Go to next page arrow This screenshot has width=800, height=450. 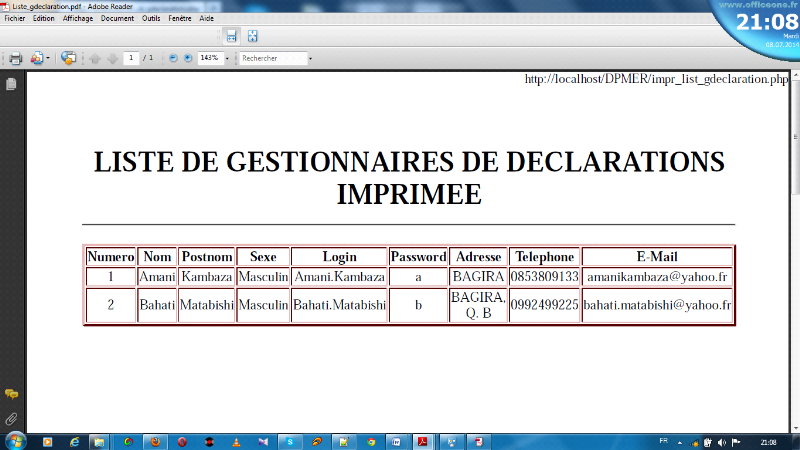coord(113,58)
